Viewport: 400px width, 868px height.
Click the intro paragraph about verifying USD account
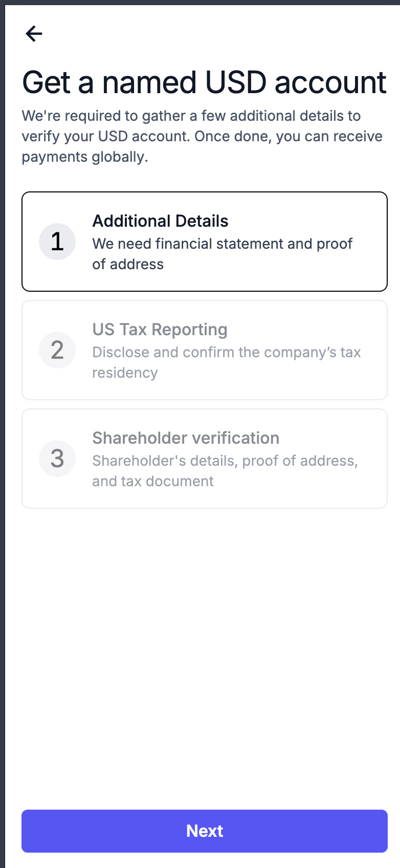click(x=202, y=136)
